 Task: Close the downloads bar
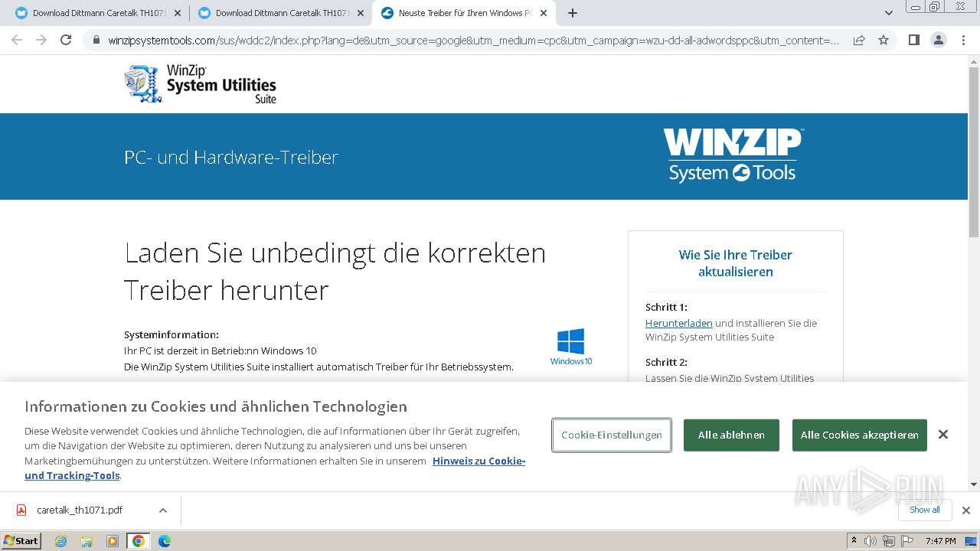click(966, 510)
